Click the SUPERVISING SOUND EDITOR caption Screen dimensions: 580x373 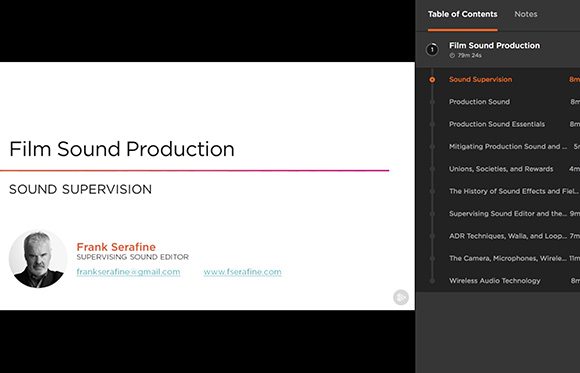[132, 257]
